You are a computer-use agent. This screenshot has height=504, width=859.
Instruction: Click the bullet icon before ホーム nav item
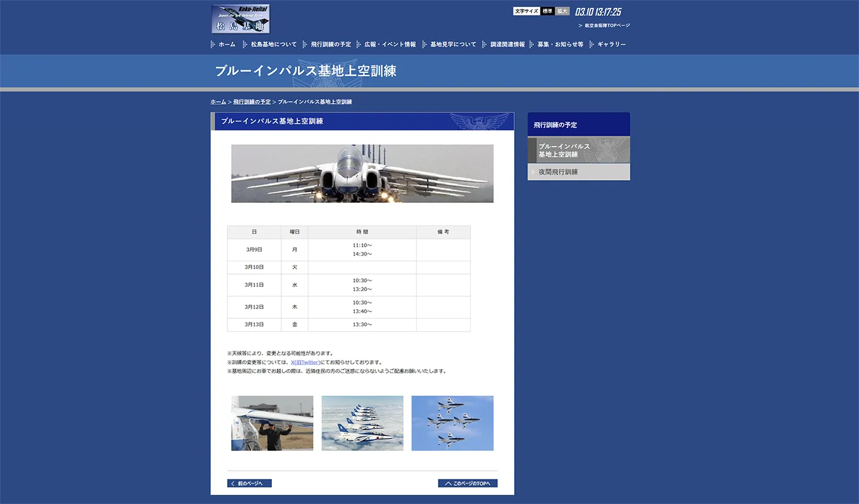[x=211, y=44]
